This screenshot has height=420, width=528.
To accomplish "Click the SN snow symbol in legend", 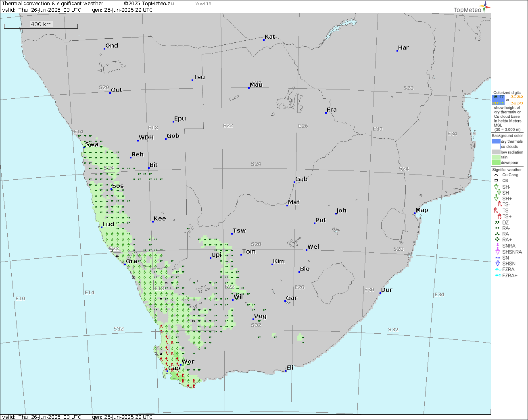I will (x=497, y=258).
